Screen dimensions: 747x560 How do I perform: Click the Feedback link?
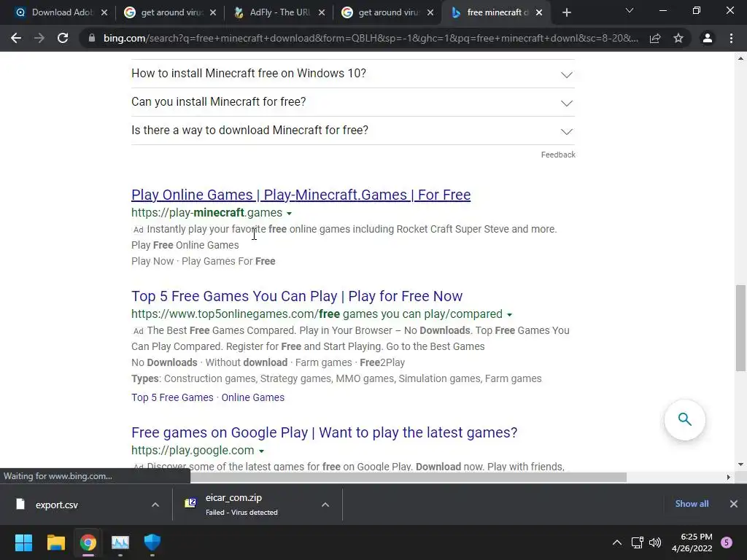coord(558,155)
